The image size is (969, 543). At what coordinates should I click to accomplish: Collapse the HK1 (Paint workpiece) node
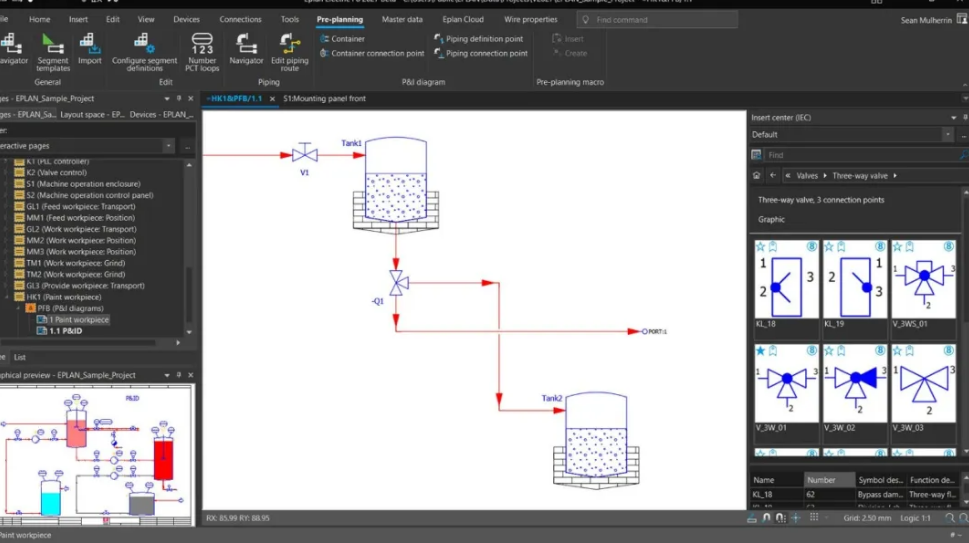tap(7, 297)
